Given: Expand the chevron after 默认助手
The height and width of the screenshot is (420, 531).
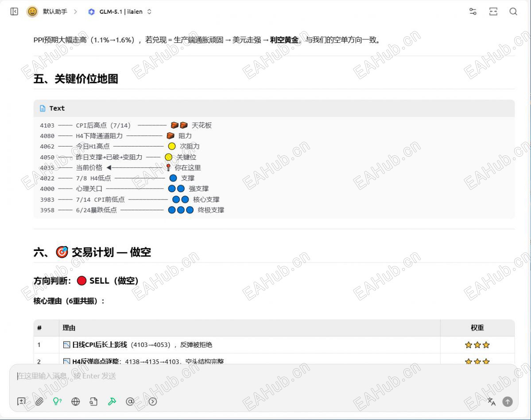Looking at the screenshot, I should [x=75, y=12].
